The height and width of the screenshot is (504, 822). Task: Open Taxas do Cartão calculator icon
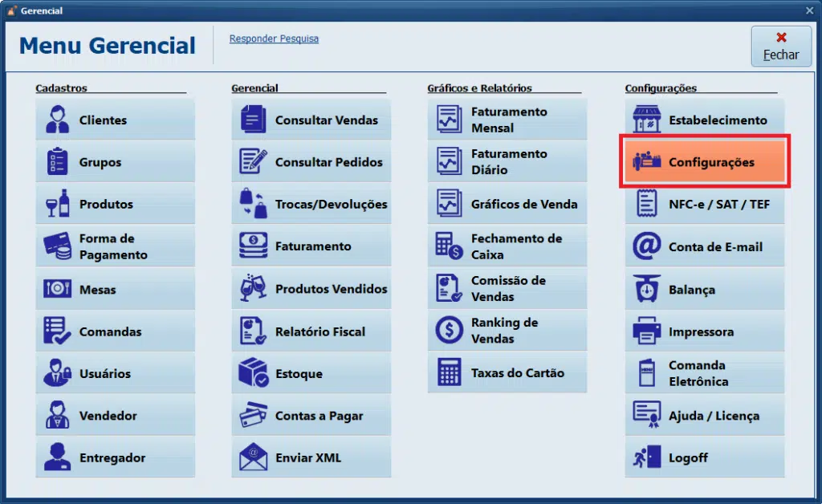click(450, 372)
